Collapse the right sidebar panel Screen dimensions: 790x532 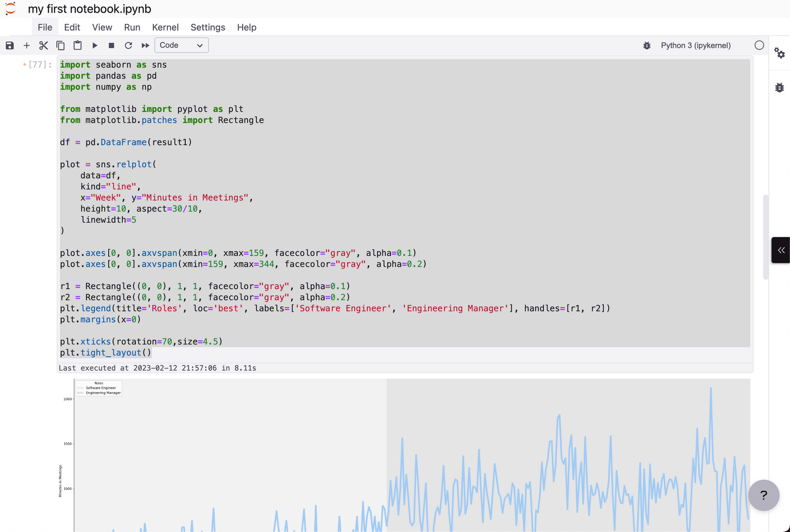click(x=780, y=250)
